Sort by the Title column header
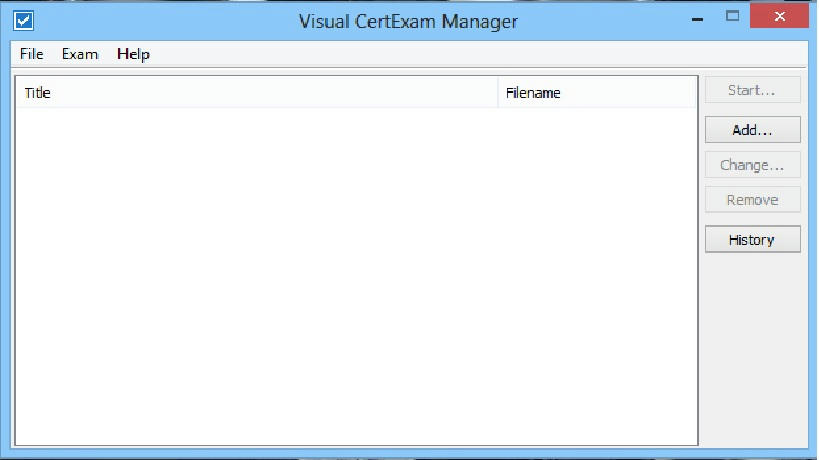 click(x=256, y=93)
